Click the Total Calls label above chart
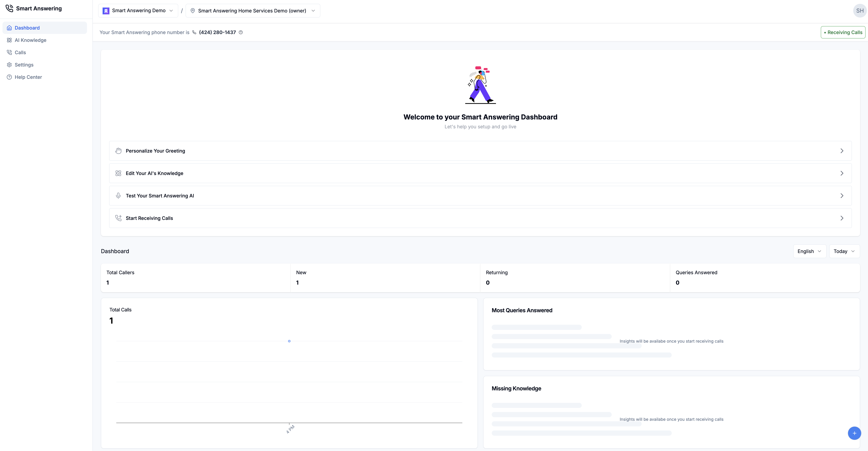 pyautogui.click(x=120, y=310)
